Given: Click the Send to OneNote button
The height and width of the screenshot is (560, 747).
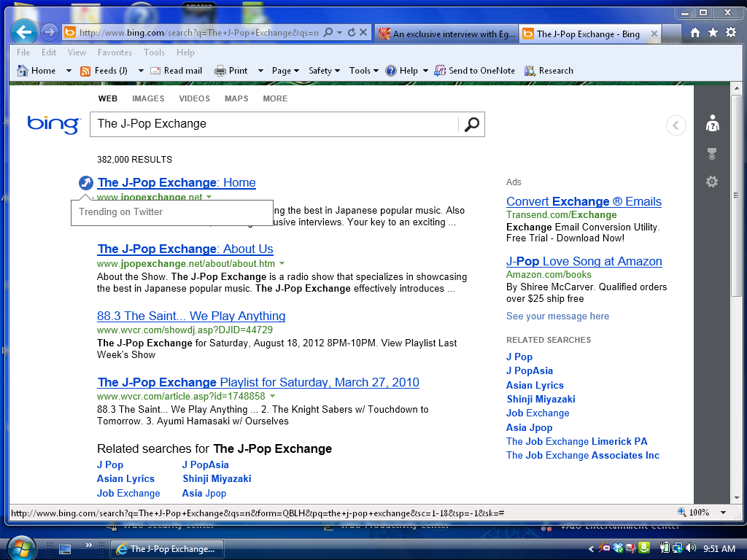Looking at the screenshot, I should (x=474, y=71).
